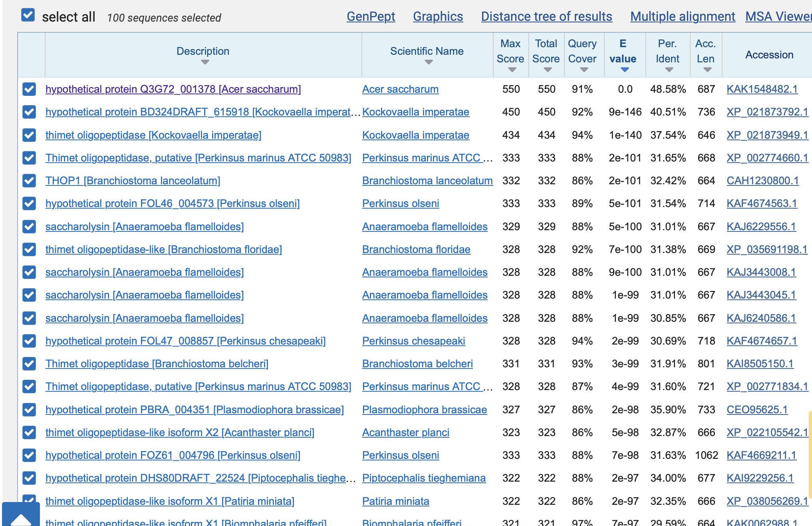Viewport: 812px width, 526px height.
Task: Open Multiple alignment link
Action: pos(683,16)
